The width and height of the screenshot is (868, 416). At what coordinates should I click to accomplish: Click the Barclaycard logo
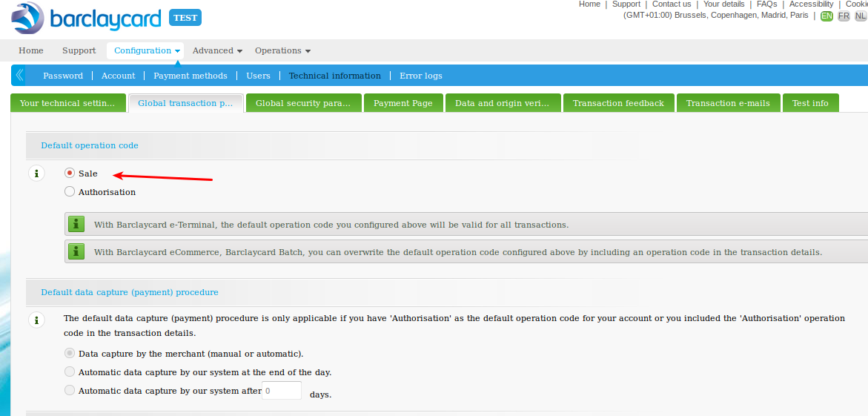tap(85, 18)
